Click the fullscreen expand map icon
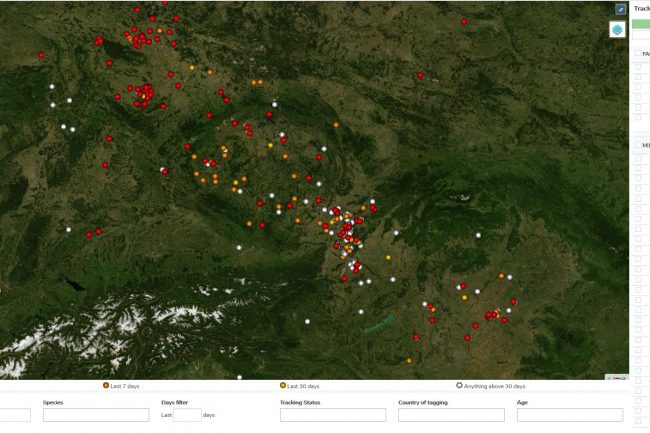Image resolution: width=650 pixels, height=433 pixels. click(620, 9)
